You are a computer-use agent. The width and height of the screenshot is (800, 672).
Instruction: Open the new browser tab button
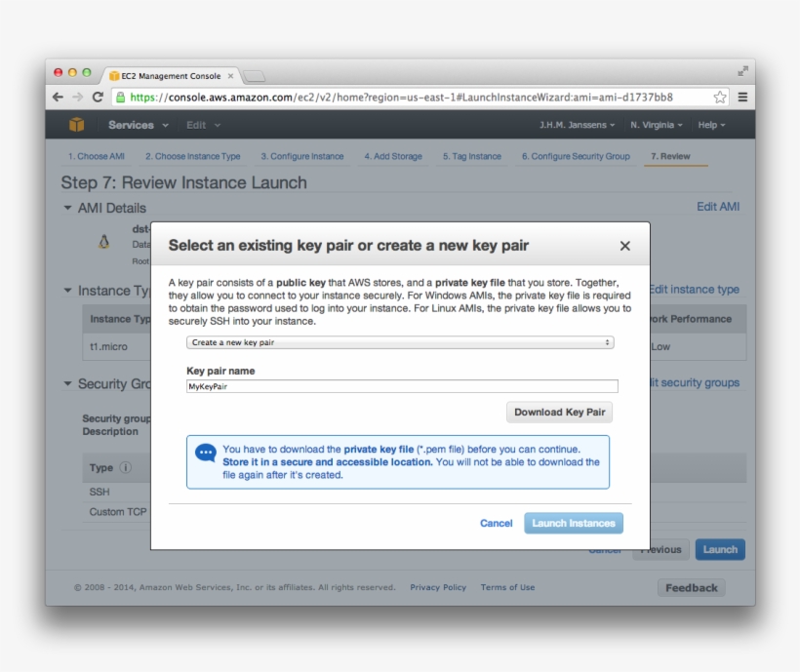254,76
